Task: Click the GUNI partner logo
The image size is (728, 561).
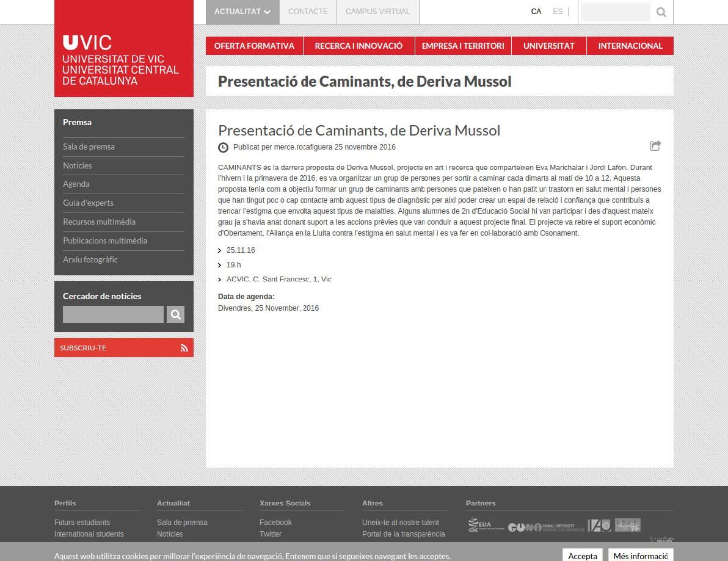Action: click(x=546, y=527)
